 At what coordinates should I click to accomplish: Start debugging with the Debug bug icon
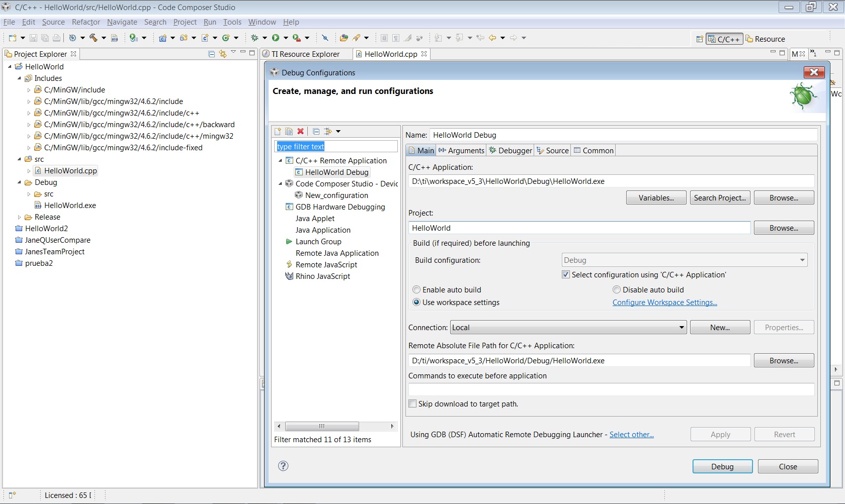tap(255, 38)
